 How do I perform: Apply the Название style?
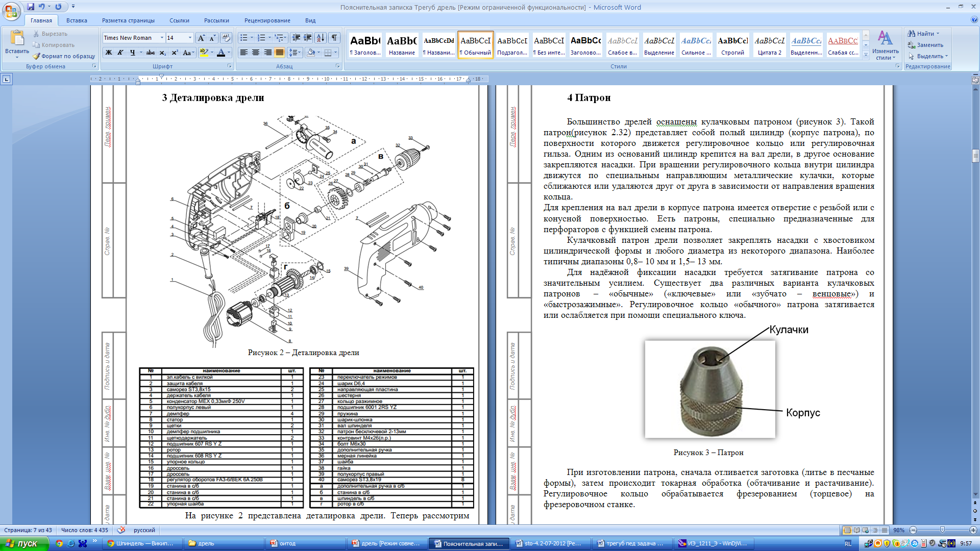(402, 45)
